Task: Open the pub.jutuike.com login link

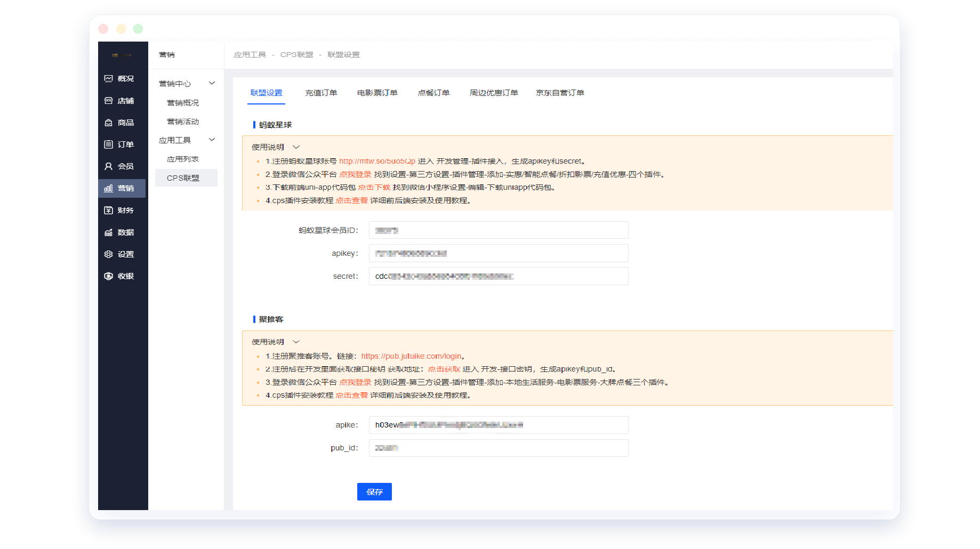Action: click(412, 356)
